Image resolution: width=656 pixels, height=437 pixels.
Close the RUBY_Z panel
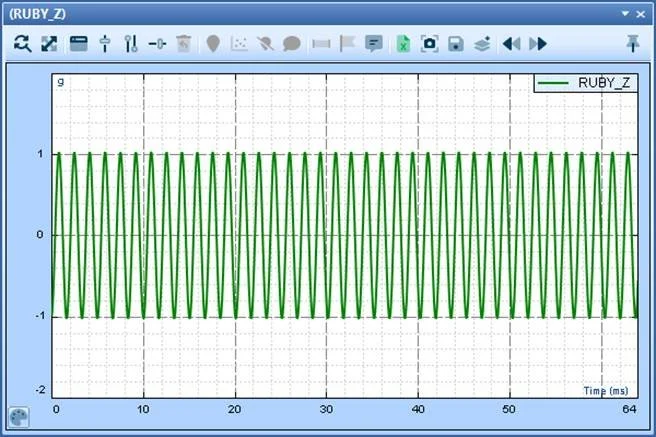click(641, 14)
